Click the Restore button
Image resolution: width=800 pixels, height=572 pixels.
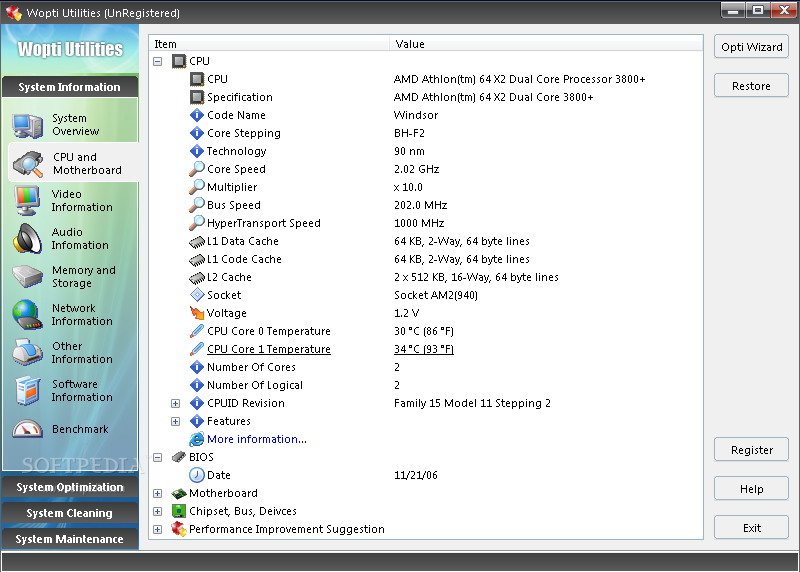pos(752,86)
